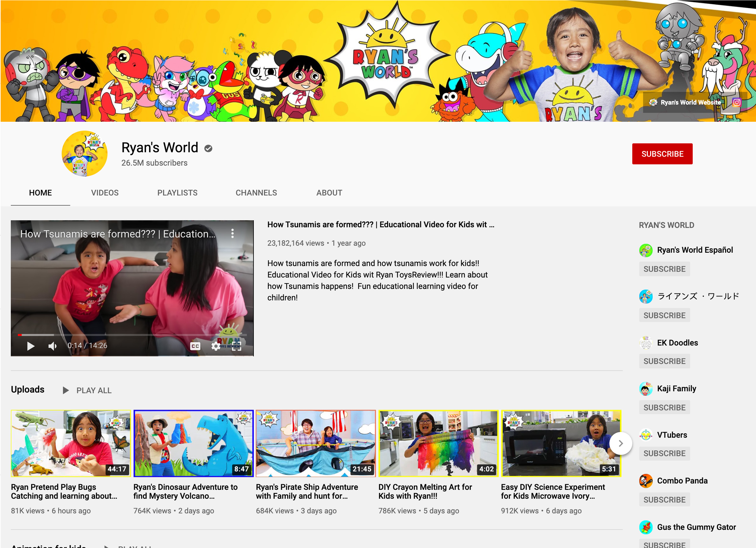756x548 pixels.
Task: Open DIY Crayon Melting Art thumbnail
Action: tap(438, 443)
